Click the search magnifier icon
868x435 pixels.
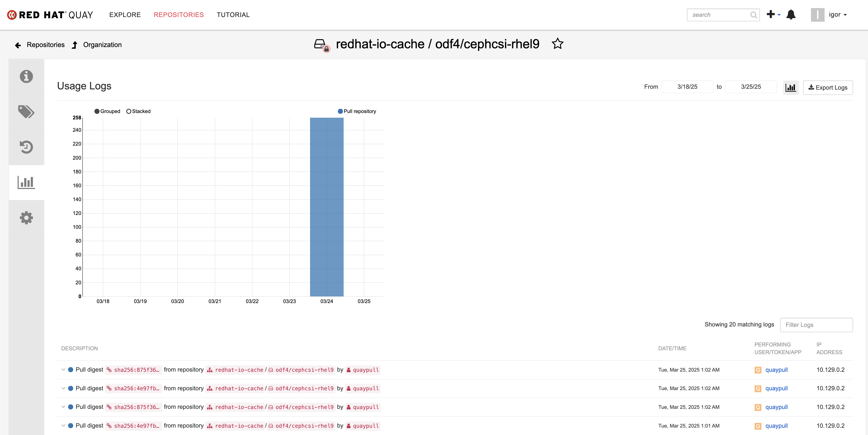coord(753,15)
